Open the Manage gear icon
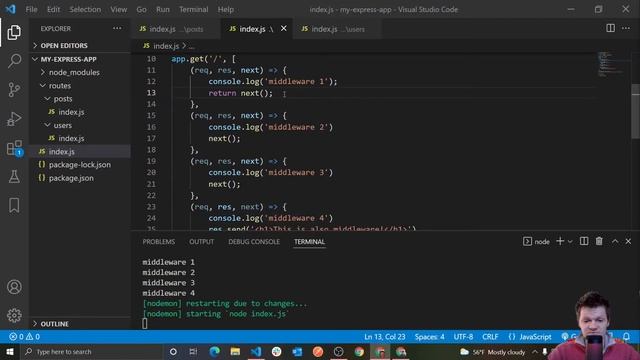 pos(14,315)
